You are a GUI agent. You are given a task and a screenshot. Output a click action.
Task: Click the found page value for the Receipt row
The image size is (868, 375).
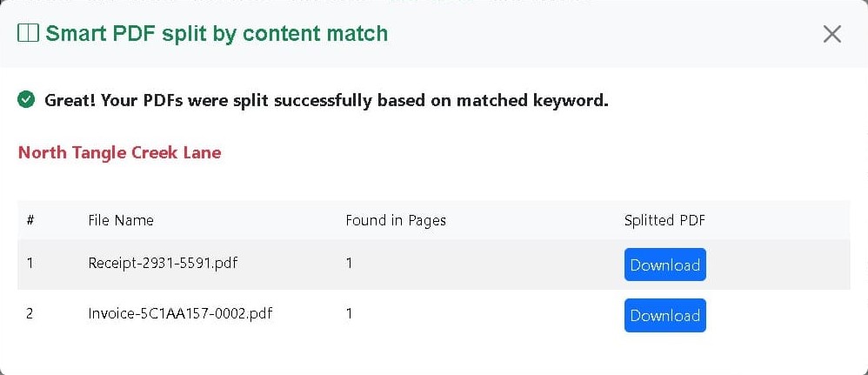(x=349, y=263)
